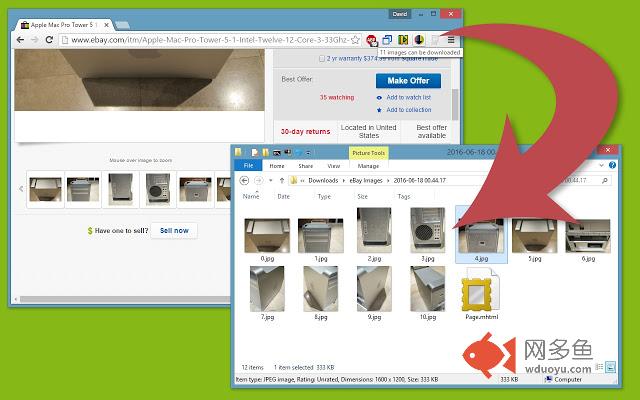Select the 1.jpg file thumbnail
This screenshot has width=640, height=400.
(321, 236)
